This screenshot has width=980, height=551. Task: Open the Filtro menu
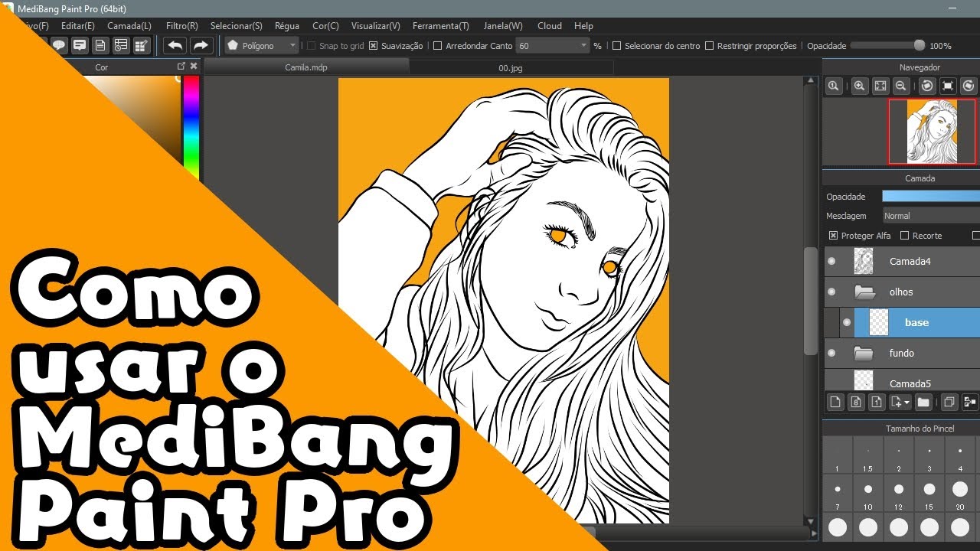[181, 26]
